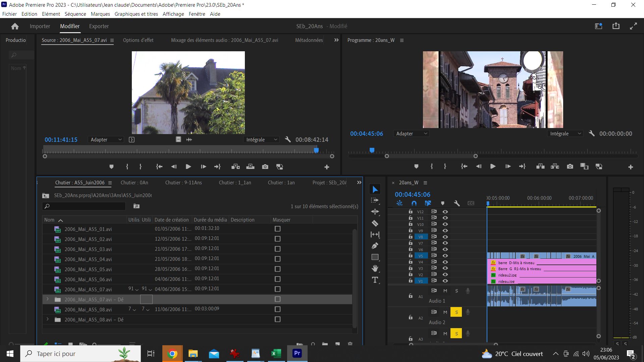Play the Program monitor sequence
Screen dimensions: 644x362
pos(493,166)
